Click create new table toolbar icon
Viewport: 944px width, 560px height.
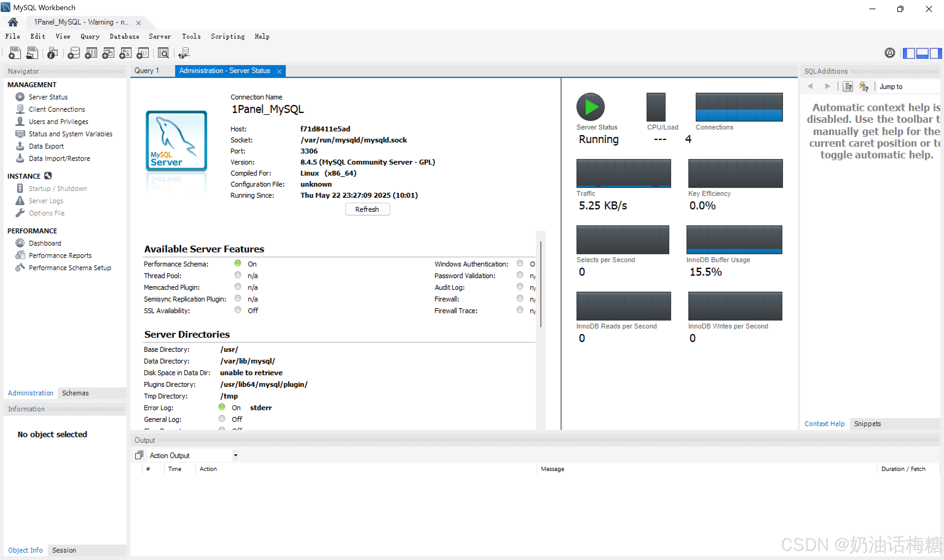(91, 53)
